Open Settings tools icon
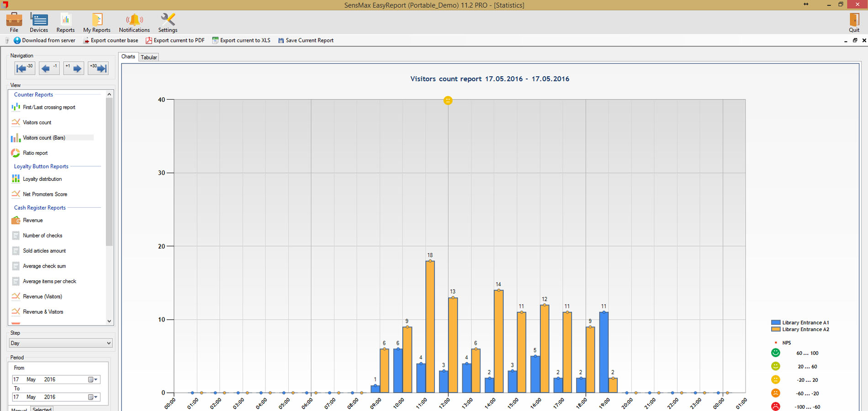The height and width of the screenshot is (411, 868). click(x=168, y=22)
